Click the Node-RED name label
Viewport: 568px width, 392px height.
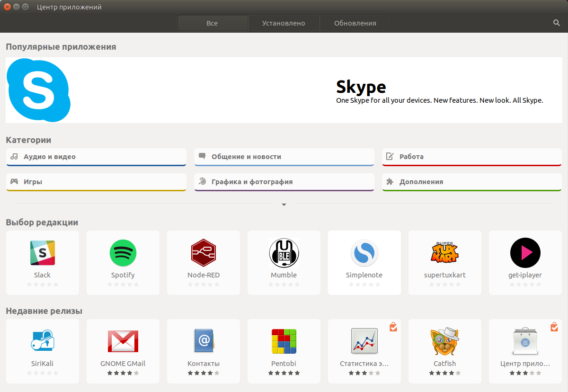point(204,275)
